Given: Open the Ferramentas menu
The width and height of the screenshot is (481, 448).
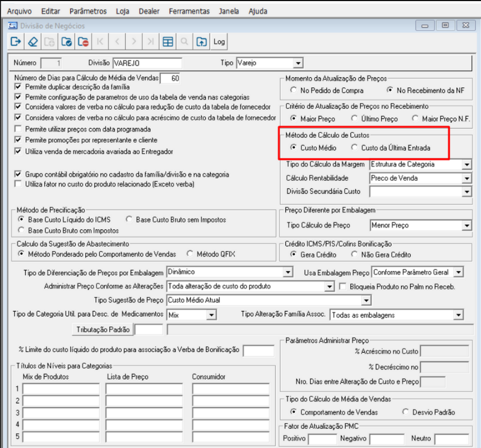Looking at the screenshot, I should pyautogui.click(x=189, y=11).
